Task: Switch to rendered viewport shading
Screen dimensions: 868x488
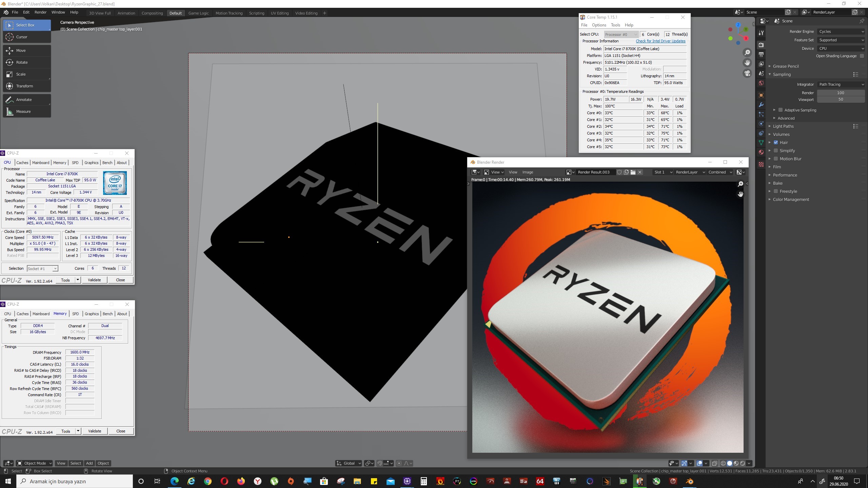Action: click(x=743, y=463)
